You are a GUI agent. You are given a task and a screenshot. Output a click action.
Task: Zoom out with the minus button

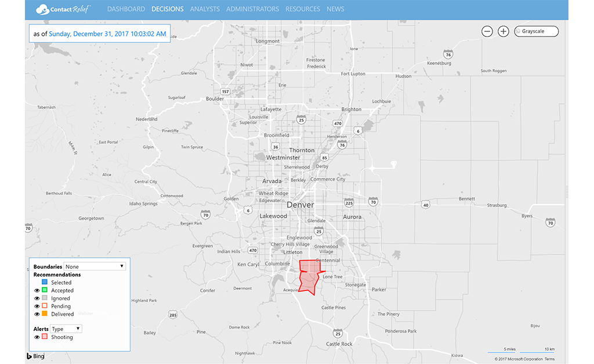pos(487,31)
